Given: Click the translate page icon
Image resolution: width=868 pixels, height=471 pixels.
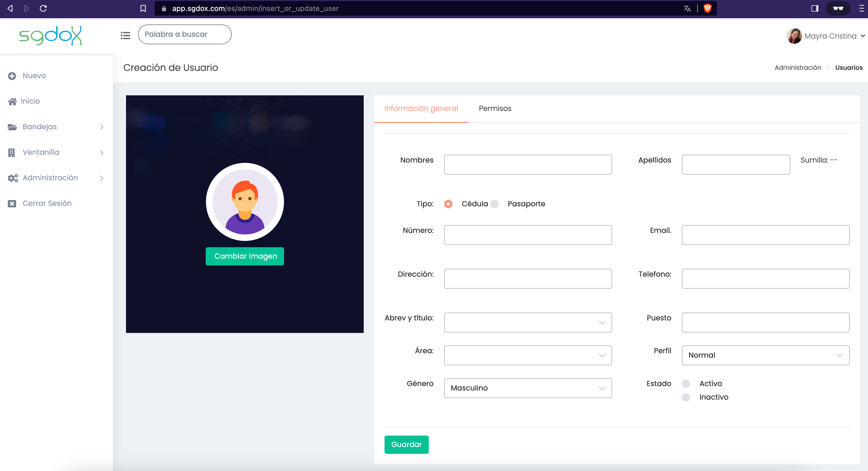Looking at the screenshot, I should (x=687, y=8).
